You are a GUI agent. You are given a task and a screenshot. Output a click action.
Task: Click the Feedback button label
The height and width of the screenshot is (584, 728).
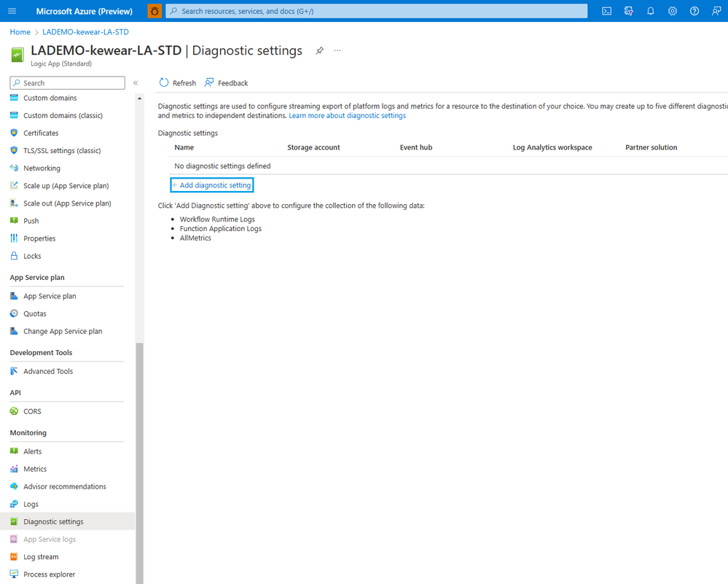click(x=232, y=83)
